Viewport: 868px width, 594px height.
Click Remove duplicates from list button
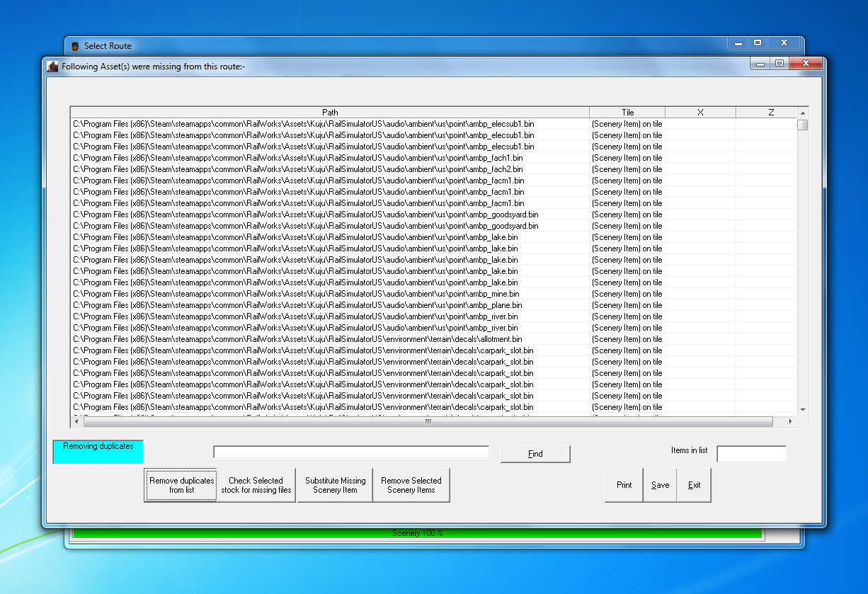pos(181,485)
